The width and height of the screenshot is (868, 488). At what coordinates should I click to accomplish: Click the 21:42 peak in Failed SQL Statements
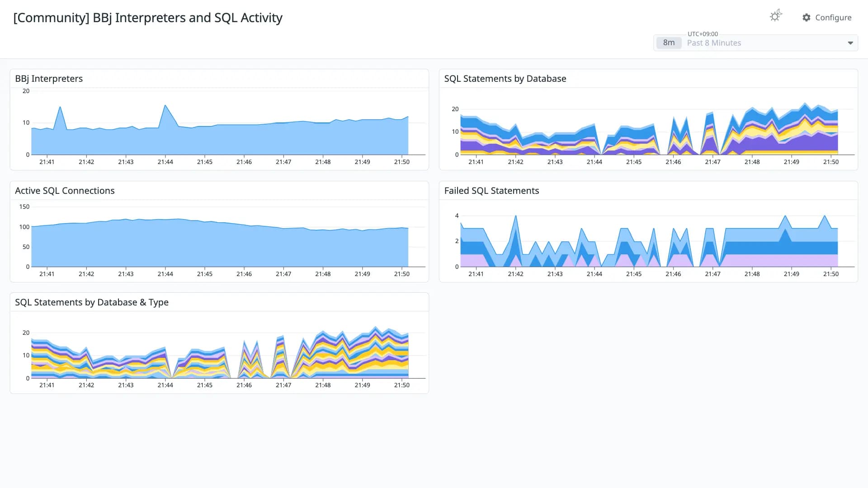(516, 216)
